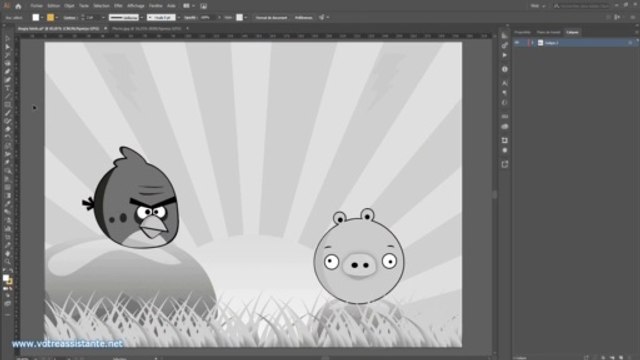Expand the Calque 1 layer contents
The height and width of the screenshot is (360, 640).
click(533, 42)
